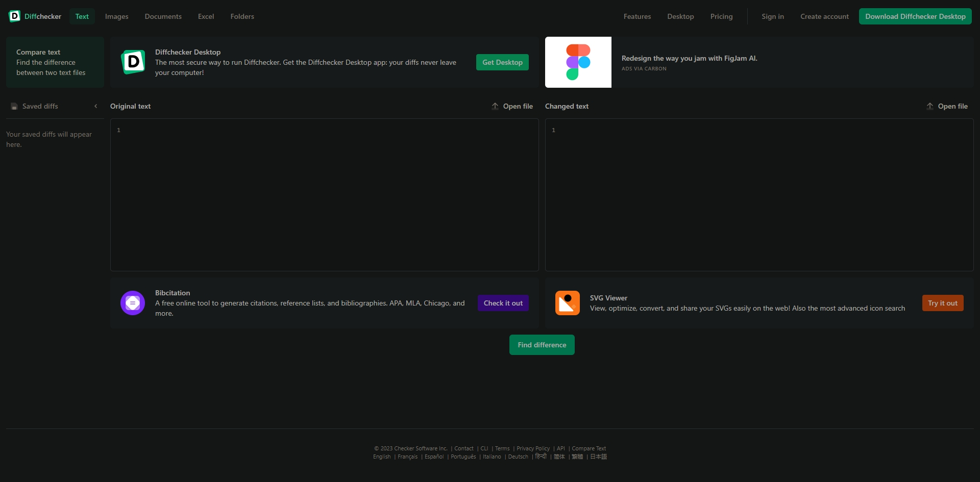The width and height of the screenshot is (980, 482).
Task: Click the ADS VIA CARBON label
Action: coord(644,68)
